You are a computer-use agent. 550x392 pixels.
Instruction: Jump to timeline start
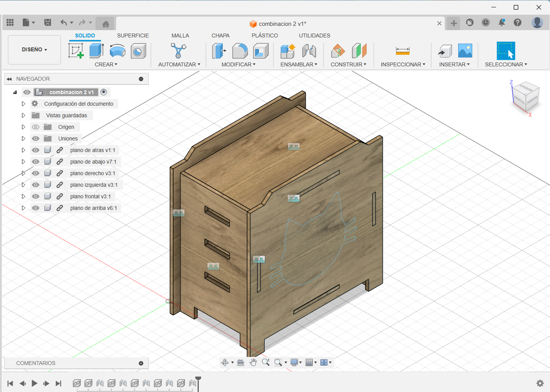click(10, 383)
